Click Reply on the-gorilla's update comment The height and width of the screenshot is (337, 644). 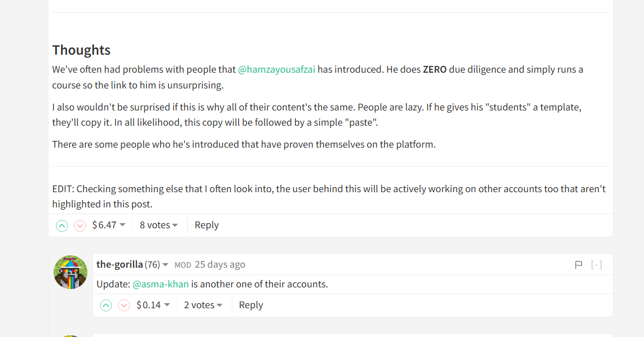tap(250, 305)
